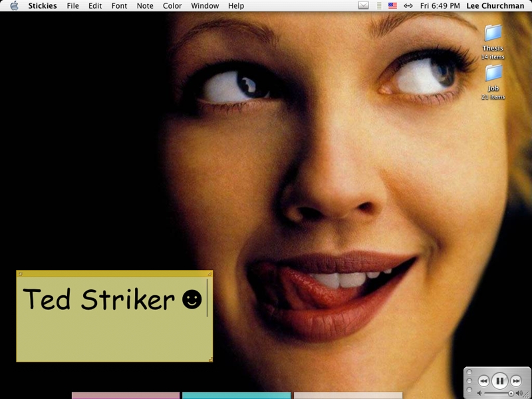532x399 pixels.
Task: Click the yellow sticky note's close box
Action: coord(20,273)
